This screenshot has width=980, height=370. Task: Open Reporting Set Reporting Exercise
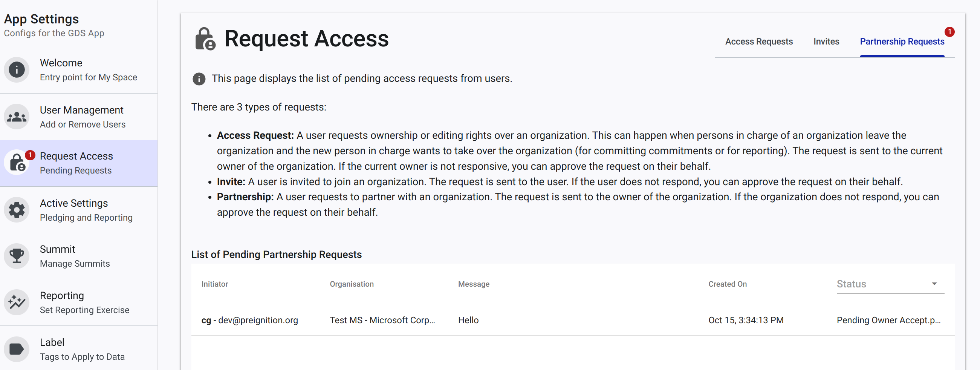click(x=79, y=302)
